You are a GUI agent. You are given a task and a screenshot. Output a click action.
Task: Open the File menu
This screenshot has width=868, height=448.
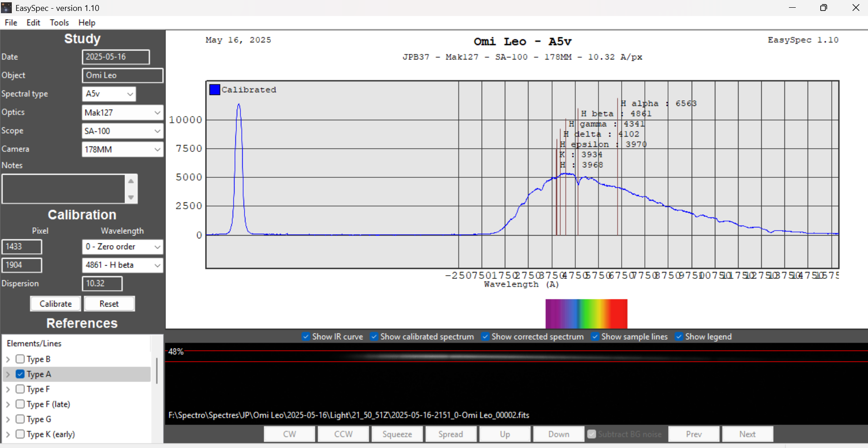coord(11,23)
